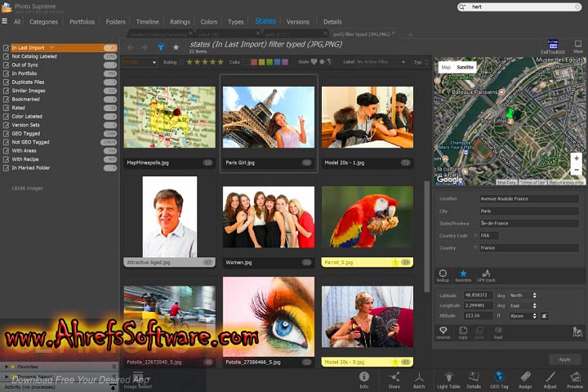
Task: Zoom in on the map
Action: point(576,158)
